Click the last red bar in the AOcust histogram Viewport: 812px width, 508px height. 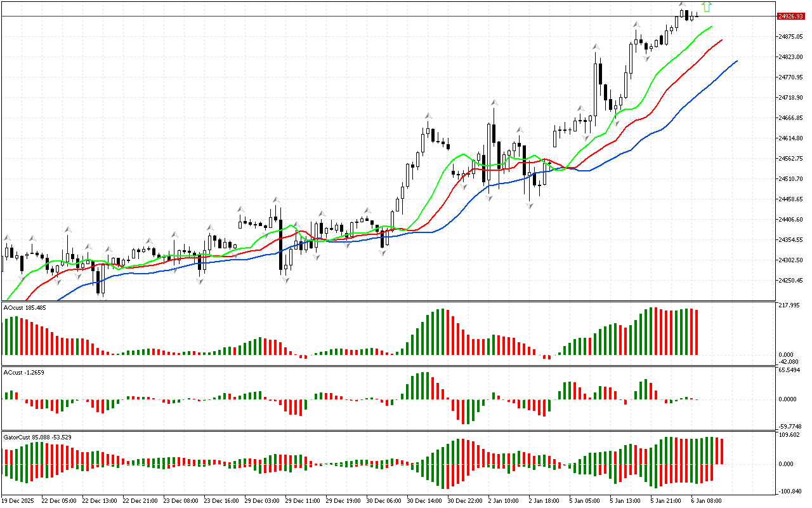coord(697,332)
